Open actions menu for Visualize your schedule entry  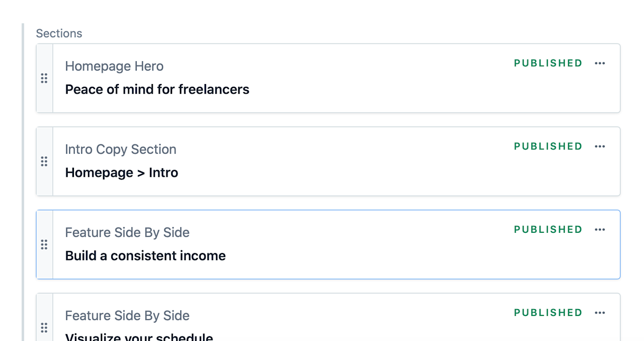pos(600,313)
